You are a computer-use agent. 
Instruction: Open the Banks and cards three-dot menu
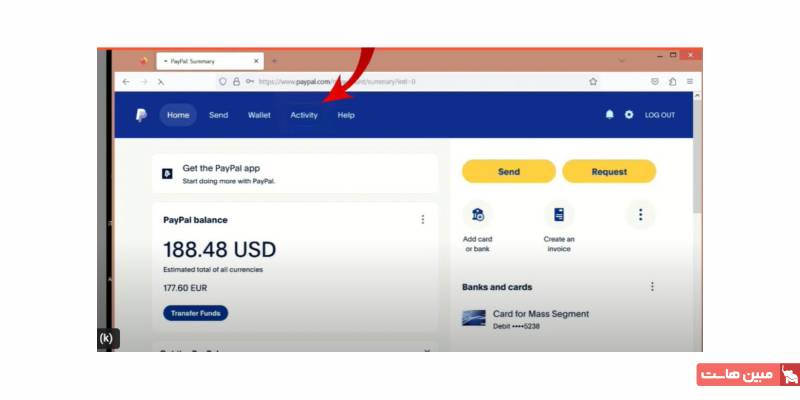point(652,287)
